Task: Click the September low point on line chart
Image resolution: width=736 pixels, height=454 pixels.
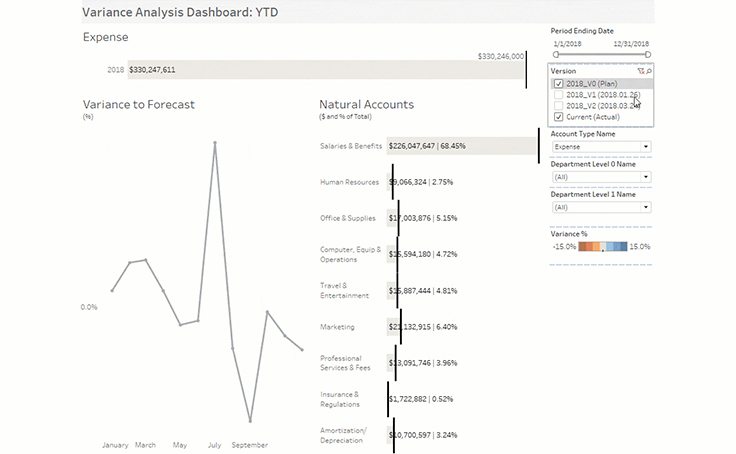Action: pyautogui.click(x=249, y=420)
